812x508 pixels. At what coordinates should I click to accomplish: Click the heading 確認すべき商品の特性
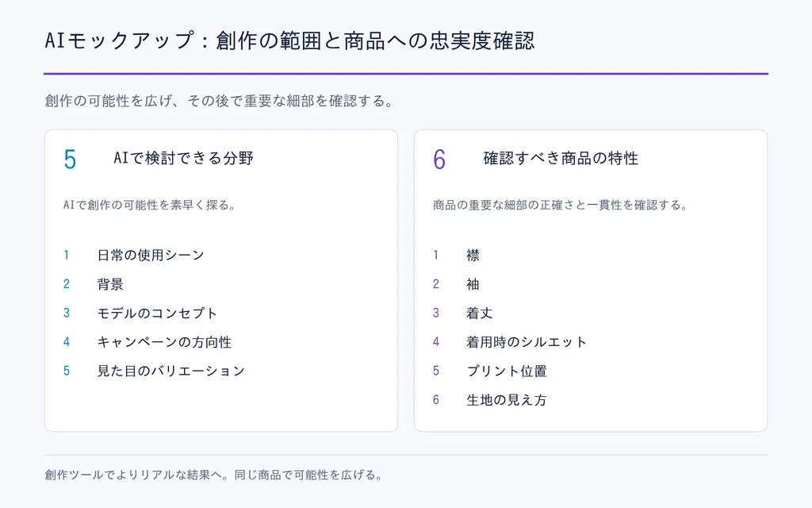(561, 158)
